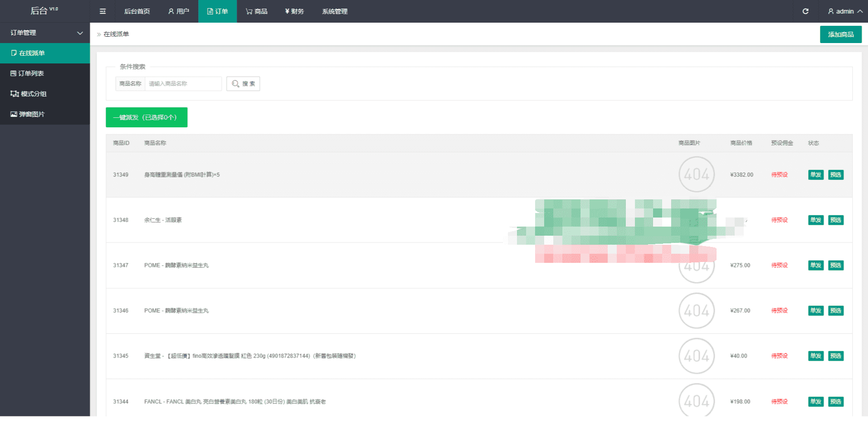Focus the 商品名称 search input field
Screen dimensions: 868x426
183,84
